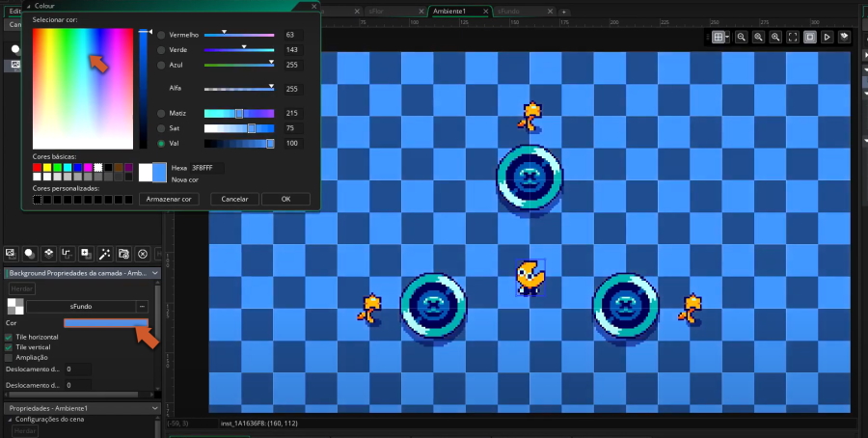Select the Matiz radio button
Viewport: 868px width, 438px height.
161,114
